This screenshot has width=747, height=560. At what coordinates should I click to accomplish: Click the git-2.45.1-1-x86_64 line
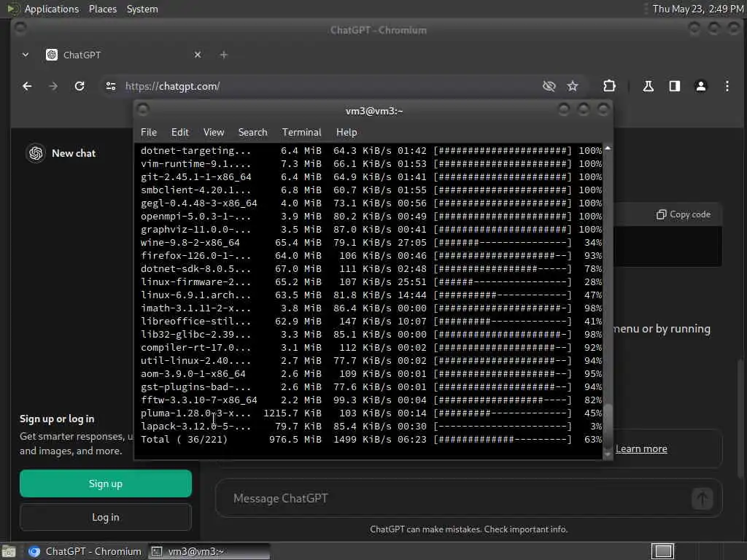[x=371, y=177]
